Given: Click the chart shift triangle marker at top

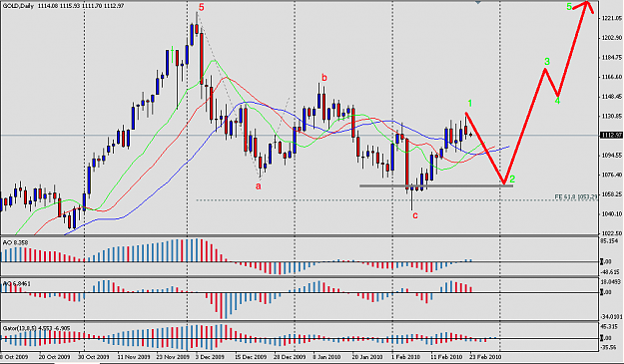Looking at the screenshot, I should pos(478,2).
